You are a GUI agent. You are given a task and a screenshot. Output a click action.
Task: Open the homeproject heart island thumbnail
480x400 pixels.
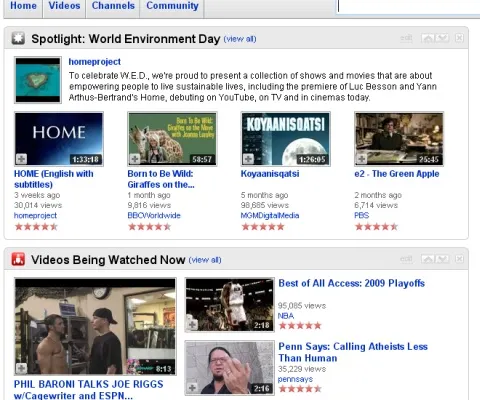point(38,80)
